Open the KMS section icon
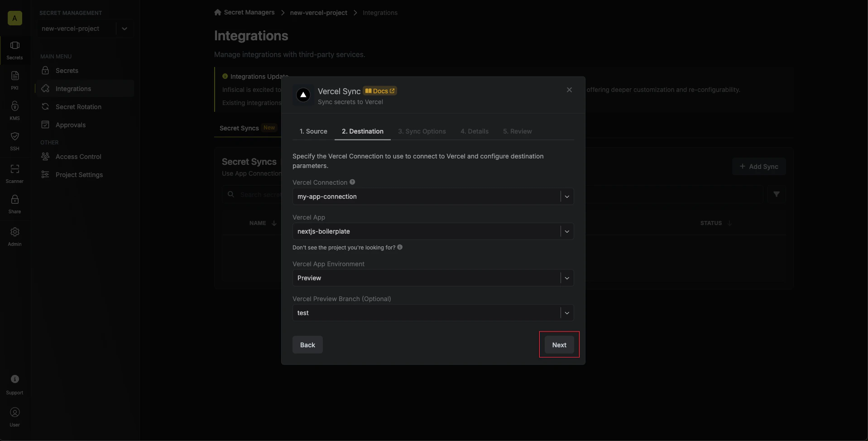Image resolution: width=868 pixels, height=441 pixels. (x=14, y=106)
